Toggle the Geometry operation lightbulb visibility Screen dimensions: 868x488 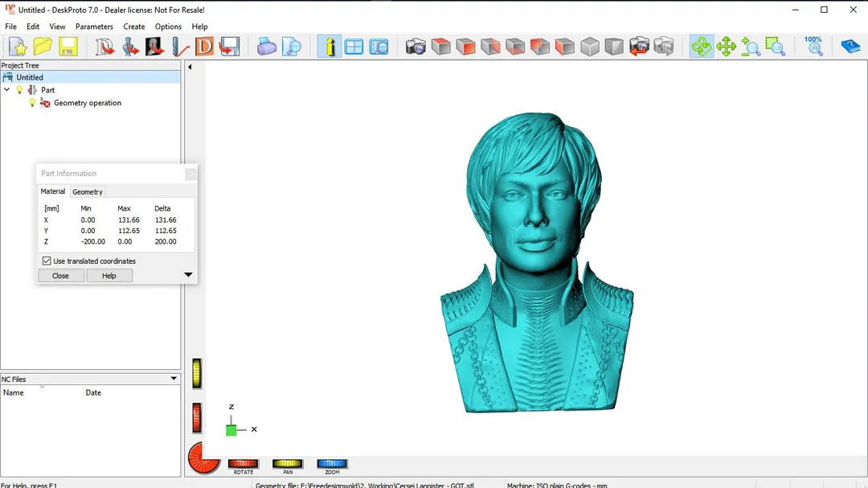click(32, 102)
